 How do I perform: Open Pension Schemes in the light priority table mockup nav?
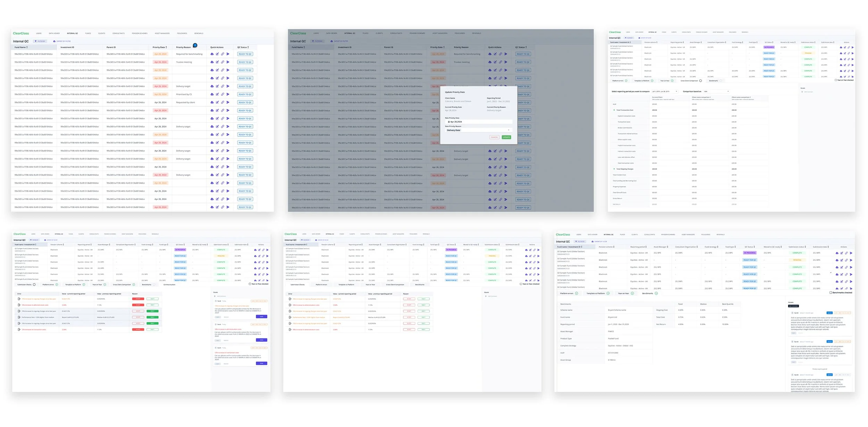coord(140,33)
